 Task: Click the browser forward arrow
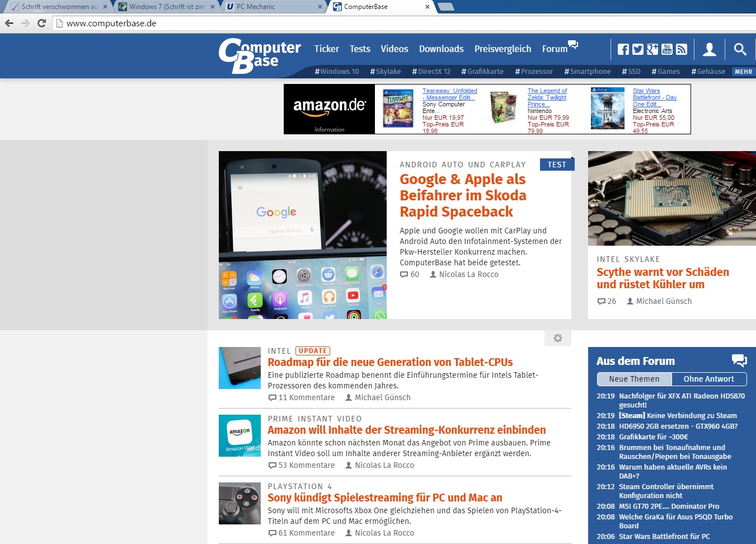pyautogui.click(x=25, y=23)
